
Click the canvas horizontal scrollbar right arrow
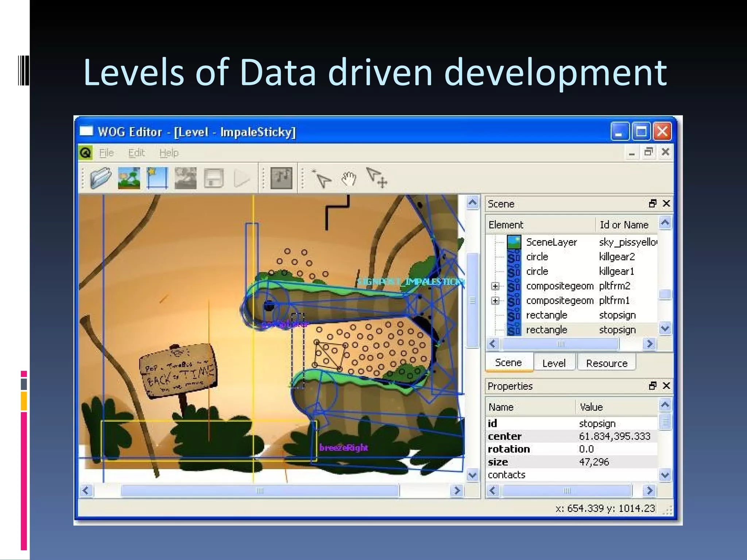[x=456, y=491]
